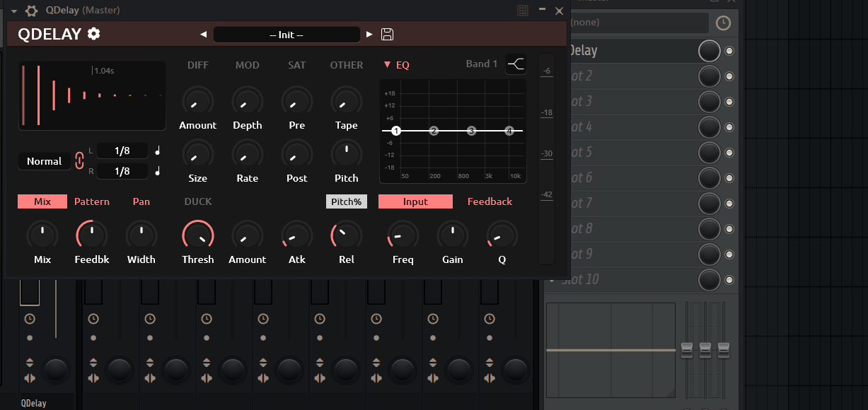This screenshot has height=410, width=868.
Task: Open the plugin window options gear icon
Action: pos(31,11)
